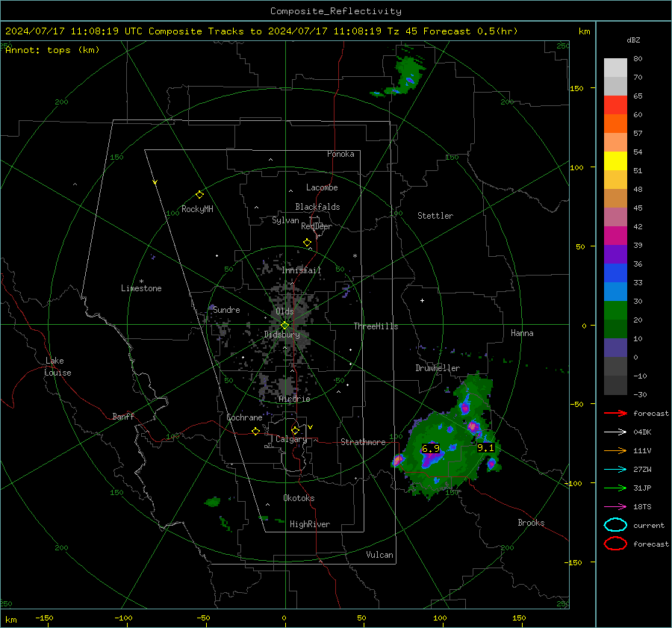The height and width of the screenshot is (628, 672).
Task: Click the cyan current ellipse legend icon
Action: click(x=615, y=525)
